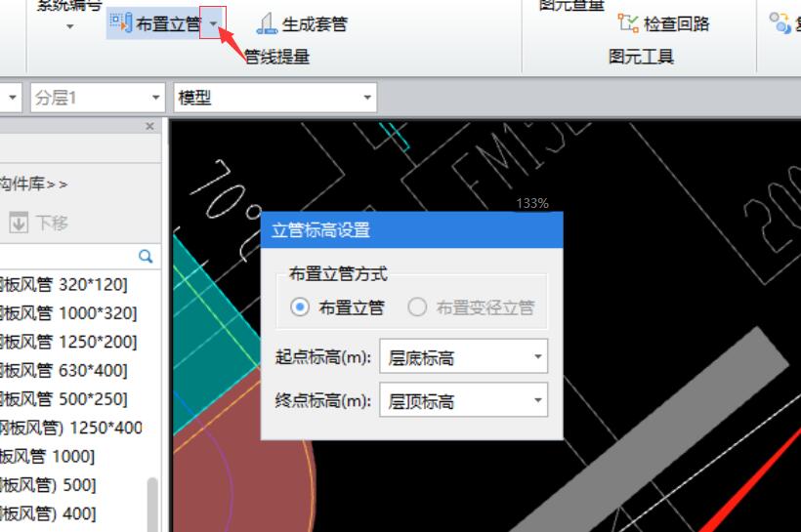Select the 生成套管 label
The width and height of the screenshot is (801, 532).
[x=315, y=24]
